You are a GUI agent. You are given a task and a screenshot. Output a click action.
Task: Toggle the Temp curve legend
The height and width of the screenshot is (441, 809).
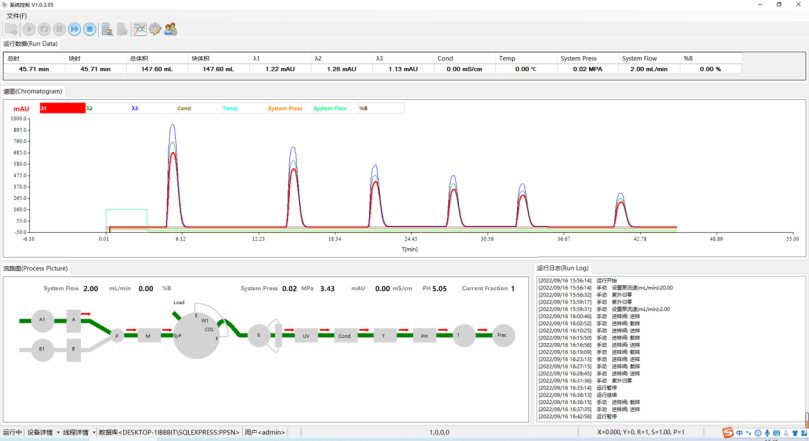230,108
